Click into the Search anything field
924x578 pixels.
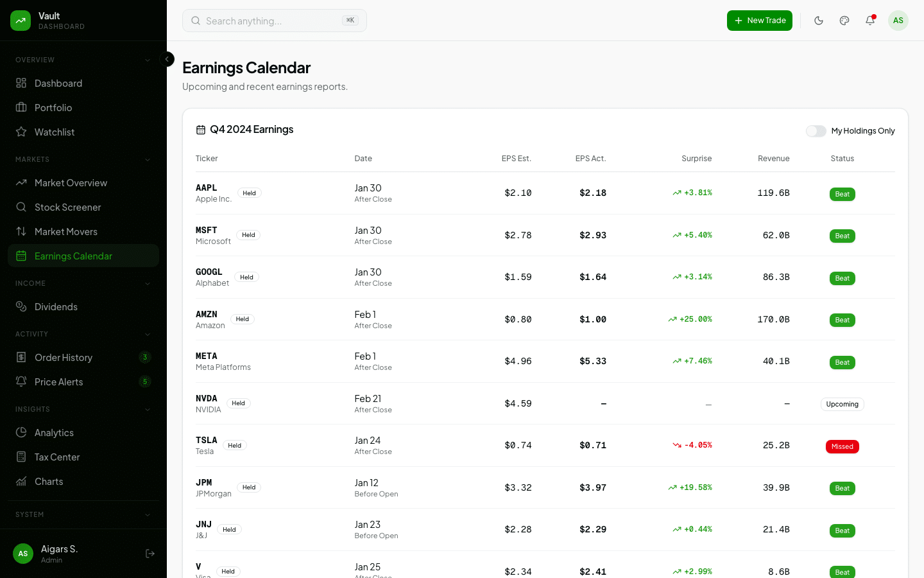pyautogui.click(x=274, y=21)
